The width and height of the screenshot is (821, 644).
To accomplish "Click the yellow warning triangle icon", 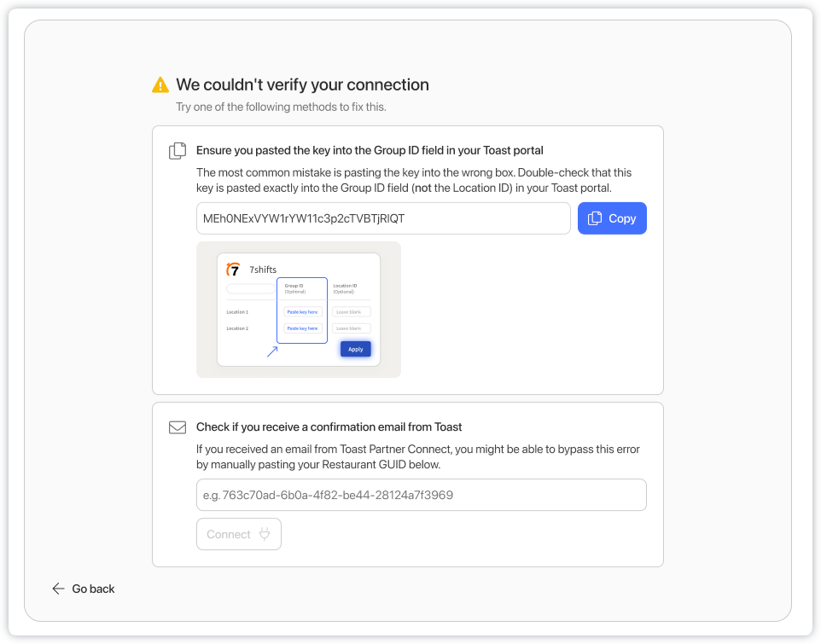I will 160,85.
